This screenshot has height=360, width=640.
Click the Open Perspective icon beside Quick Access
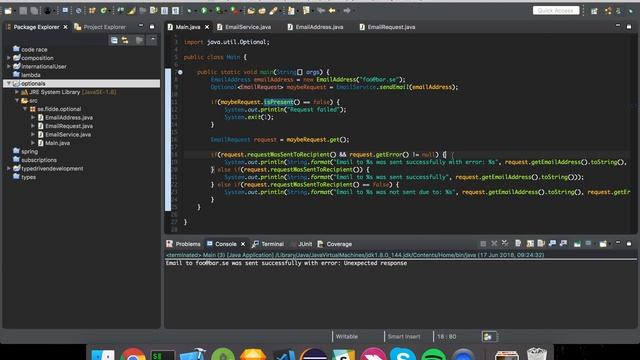(x=594, y=11)
